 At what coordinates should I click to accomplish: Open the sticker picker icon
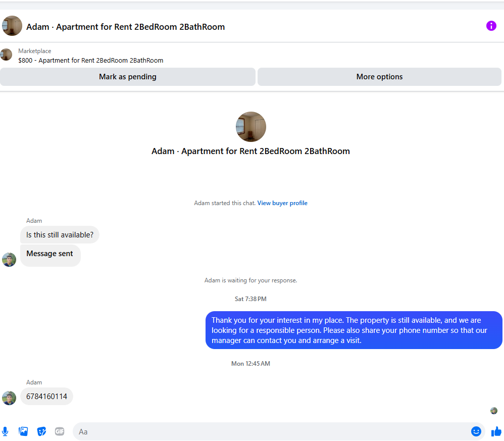pos(41,431)
